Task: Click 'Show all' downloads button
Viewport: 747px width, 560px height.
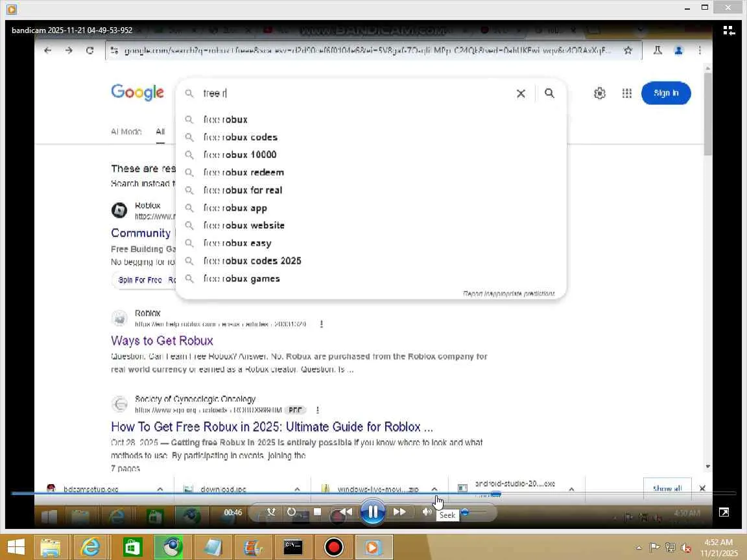Action: pos(667,488)
